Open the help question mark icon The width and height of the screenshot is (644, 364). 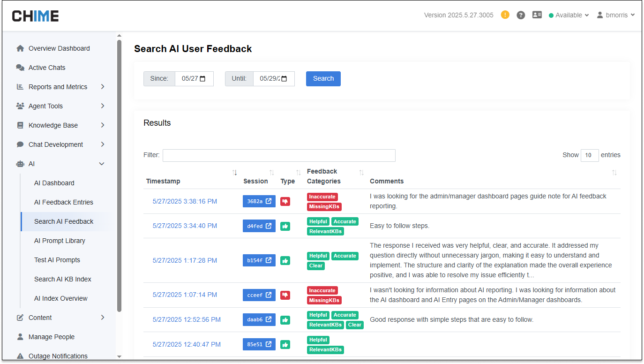click(521, 15)
